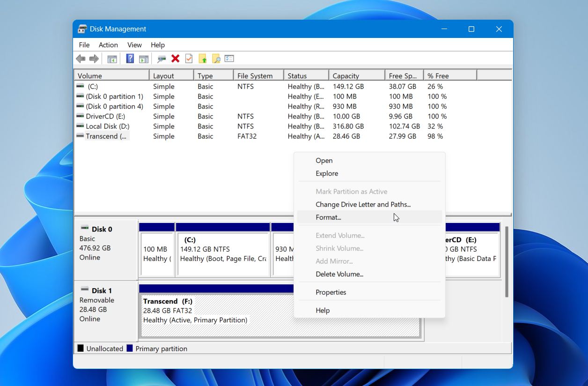588x386 pixels.
Task: Click the Disk 0 drive icon in lower pane
Action: [85, 228]
